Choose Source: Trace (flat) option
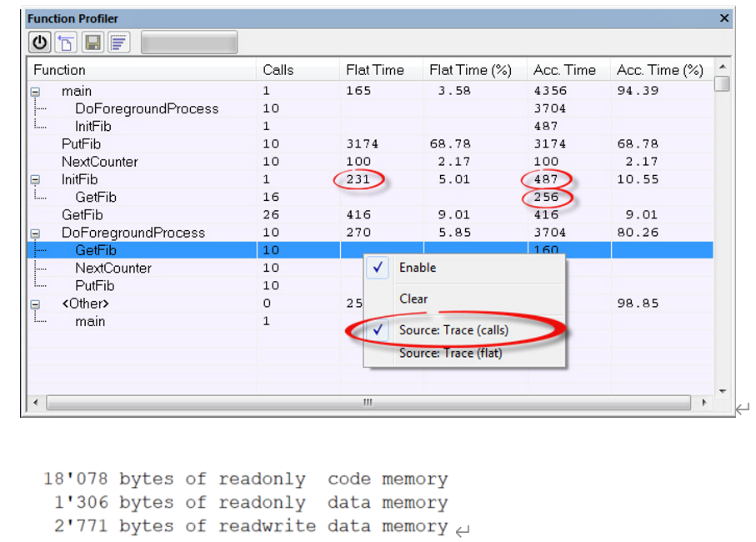The height and width of the screenshot is (542, 756). coord(449,353)
